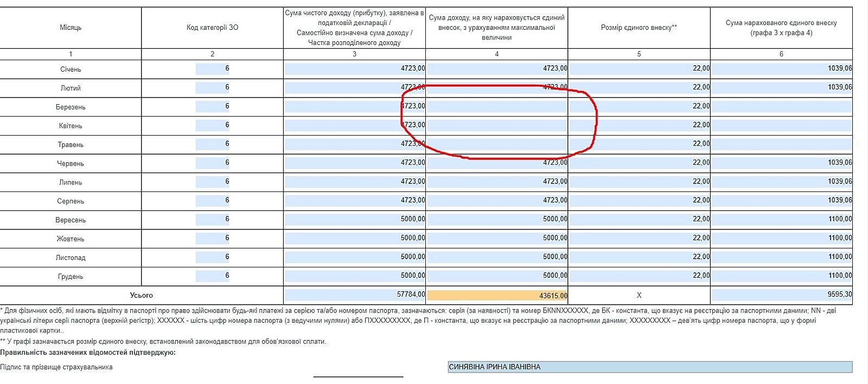Click the orange total field showing 43615.00

[497, 296]
